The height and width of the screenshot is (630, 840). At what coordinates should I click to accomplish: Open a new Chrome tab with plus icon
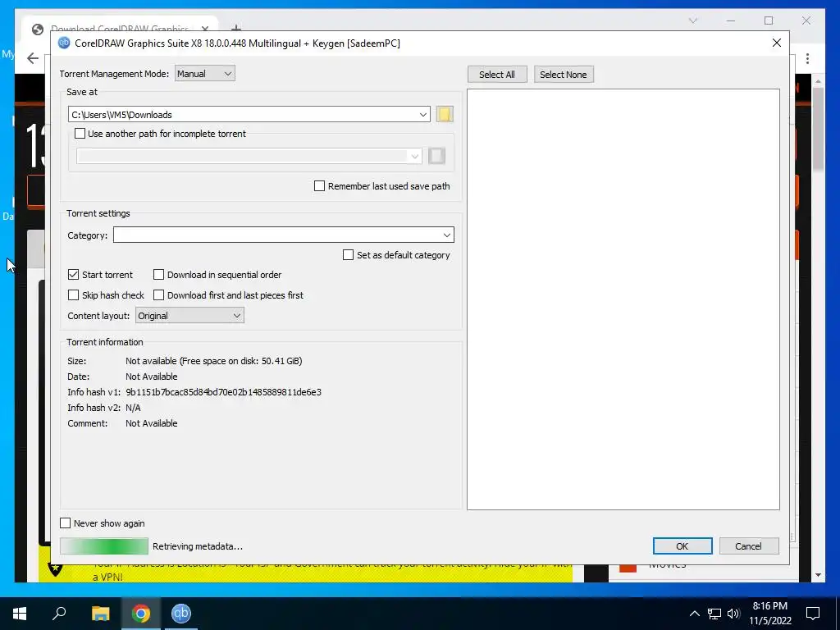235,28
